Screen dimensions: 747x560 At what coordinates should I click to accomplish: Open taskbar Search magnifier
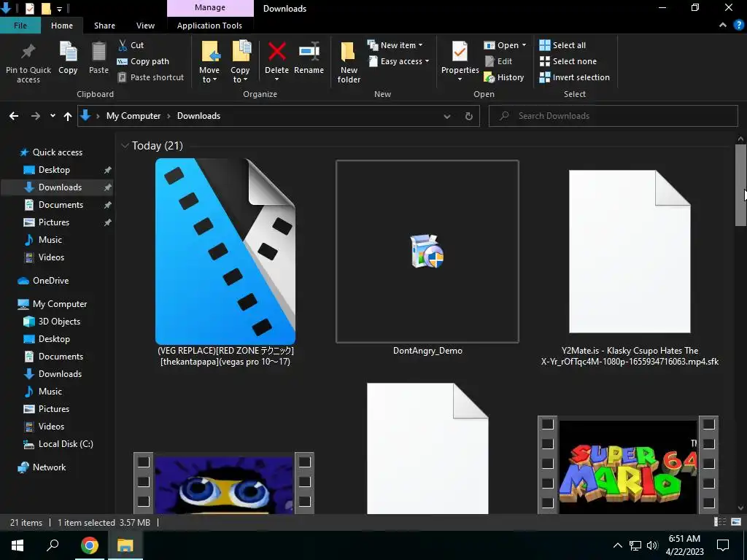(53, 545)
